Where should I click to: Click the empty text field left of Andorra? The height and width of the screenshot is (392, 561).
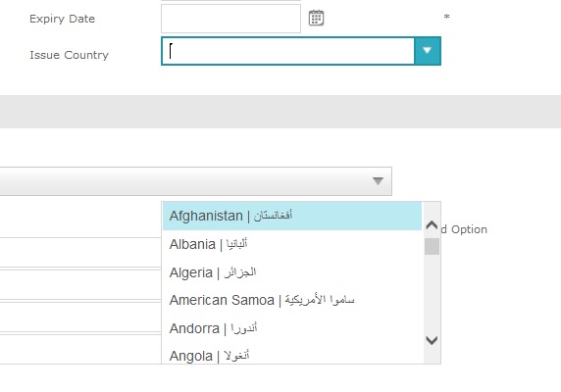click(80, 317)
